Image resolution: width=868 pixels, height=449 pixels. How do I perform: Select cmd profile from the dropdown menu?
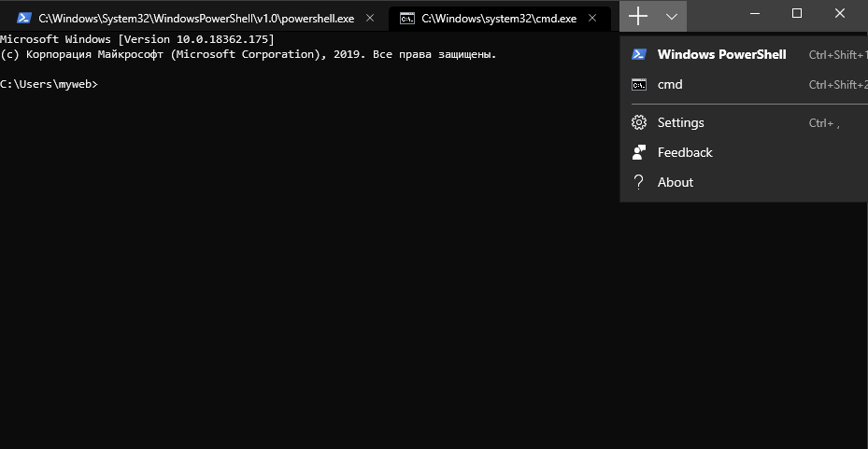(x=744, y=84)
